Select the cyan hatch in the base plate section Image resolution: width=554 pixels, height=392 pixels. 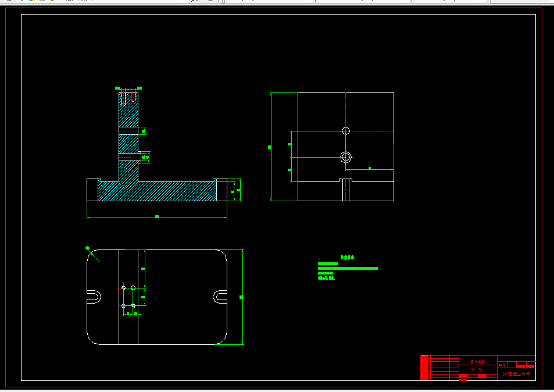(x=157, y=191)
